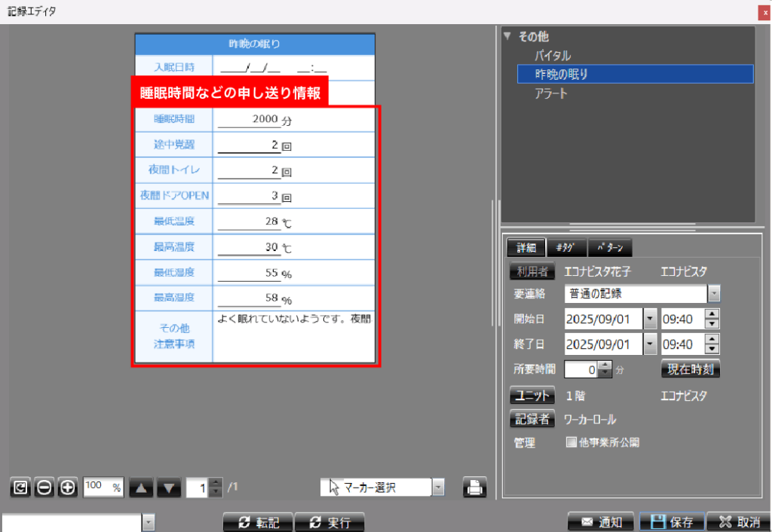The image size is (772, 532).
Task: Go to previous page with up arrow
Action: (141, 488)
